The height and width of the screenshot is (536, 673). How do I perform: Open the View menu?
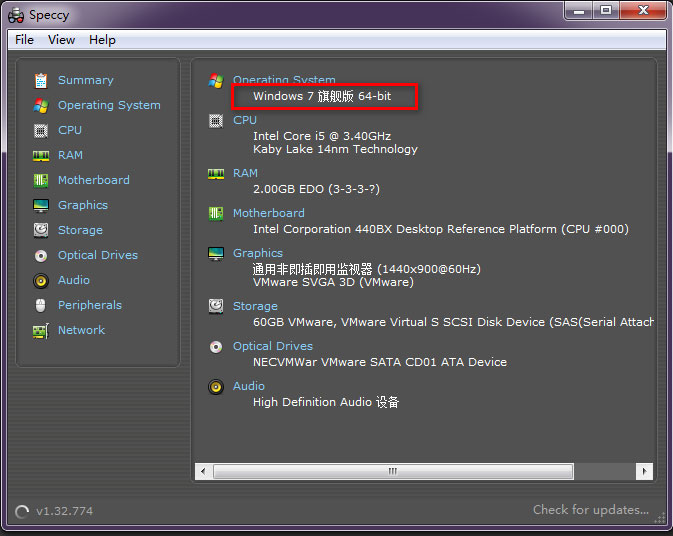tap(61, 40)
